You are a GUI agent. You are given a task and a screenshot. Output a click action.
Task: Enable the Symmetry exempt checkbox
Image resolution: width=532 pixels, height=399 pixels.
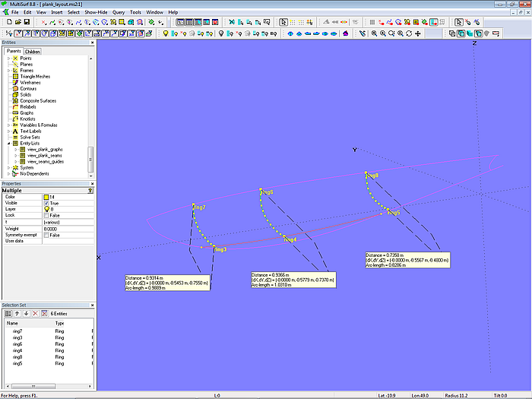tap(46, 235)
